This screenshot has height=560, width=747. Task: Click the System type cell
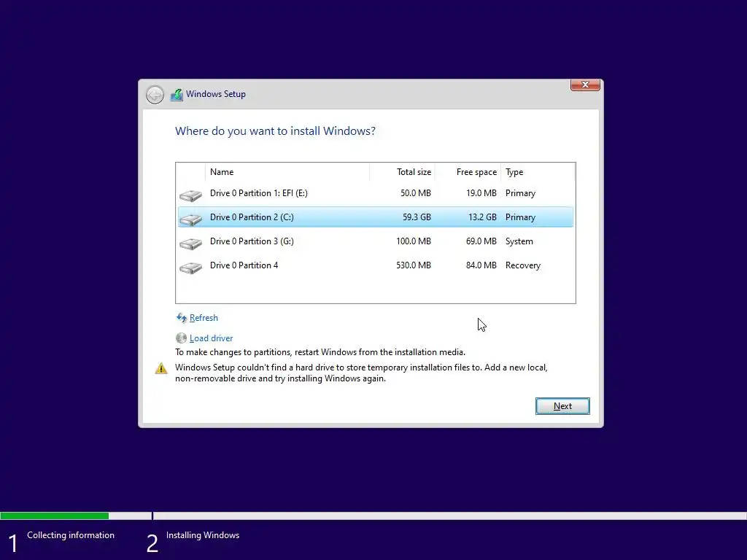[x=519, y=241]
